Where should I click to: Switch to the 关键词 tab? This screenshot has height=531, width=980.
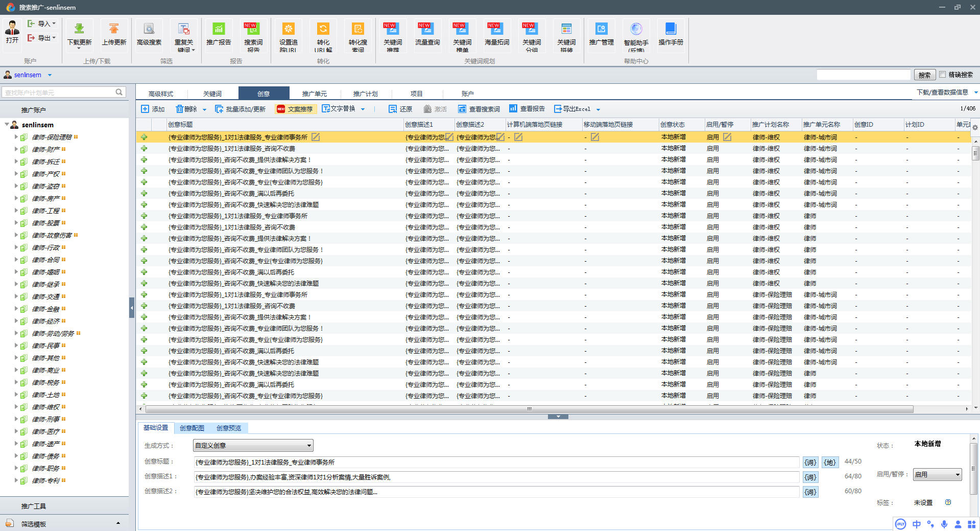[x=212, y=94]
